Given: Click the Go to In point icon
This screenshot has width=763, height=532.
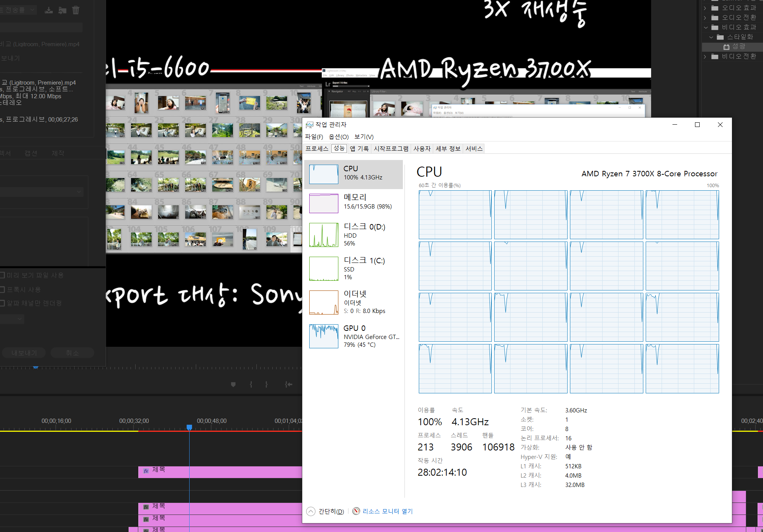Looking at the screenshot, I should click(x=288, y=384).
